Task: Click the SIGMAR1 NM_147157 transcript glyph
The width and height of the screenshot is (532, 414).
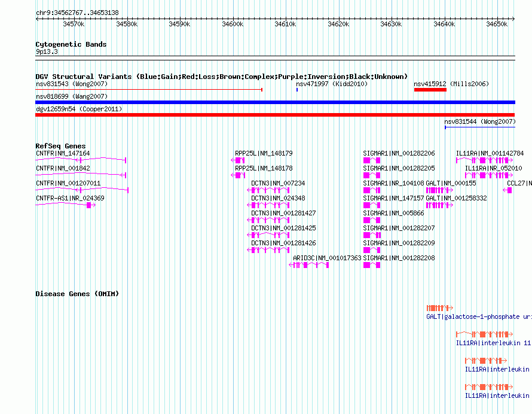Action: (x=372, y=205)
